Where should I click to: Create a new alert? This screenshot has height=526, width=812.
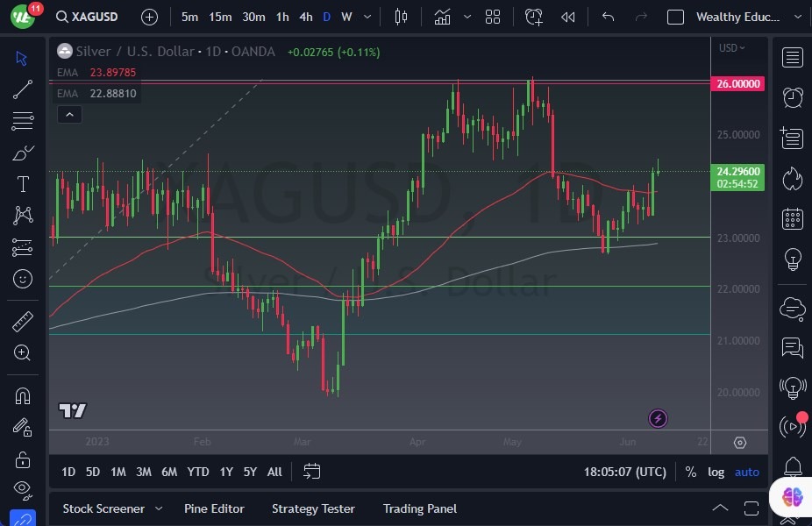click(x=533, y=17)
